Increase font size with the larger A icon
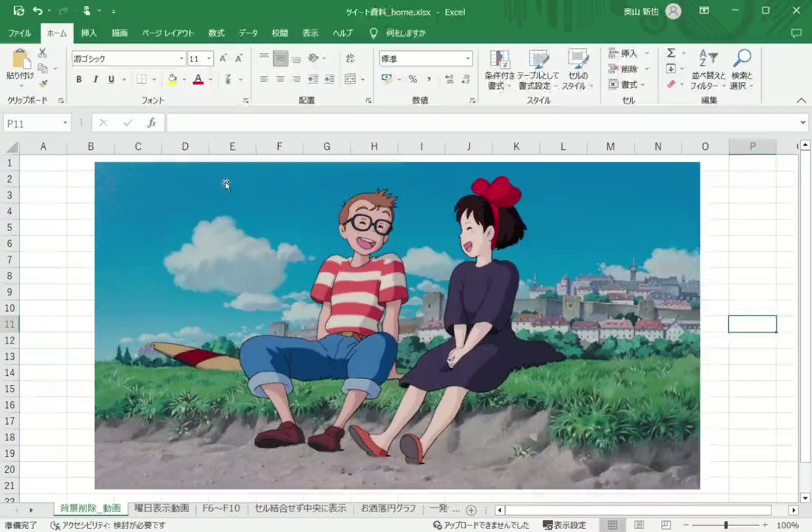Image resolution: width=812 pixels, height=532 pixels. coord(223,58)
